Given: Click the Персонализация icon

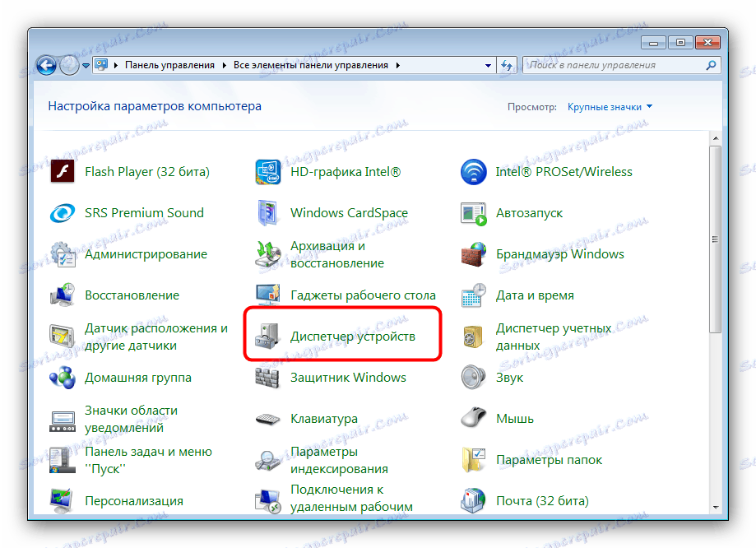Looking at the screenshot, I should point(63,501).
